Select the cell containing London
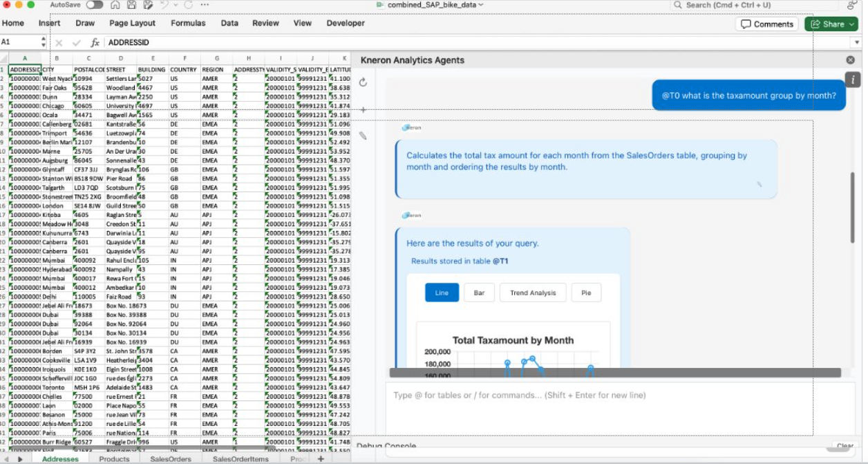868x464 pixels. tap(57, 205)
